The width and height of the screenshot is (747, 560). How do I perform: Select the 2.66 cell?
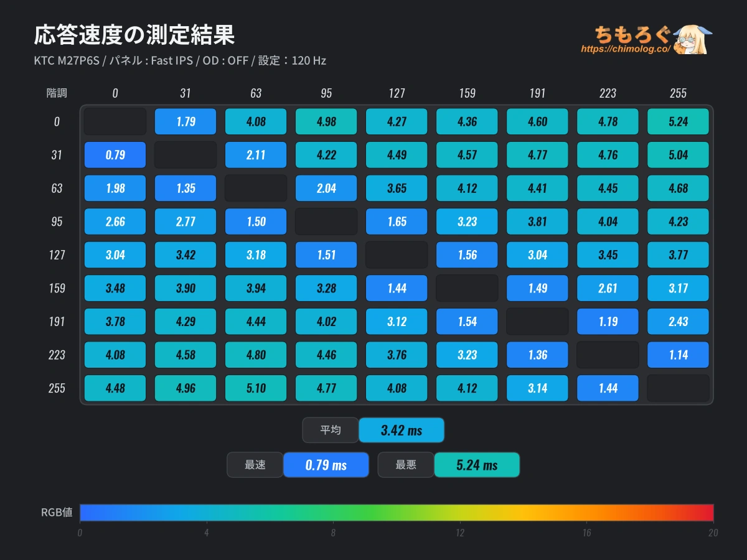point(115,222)
